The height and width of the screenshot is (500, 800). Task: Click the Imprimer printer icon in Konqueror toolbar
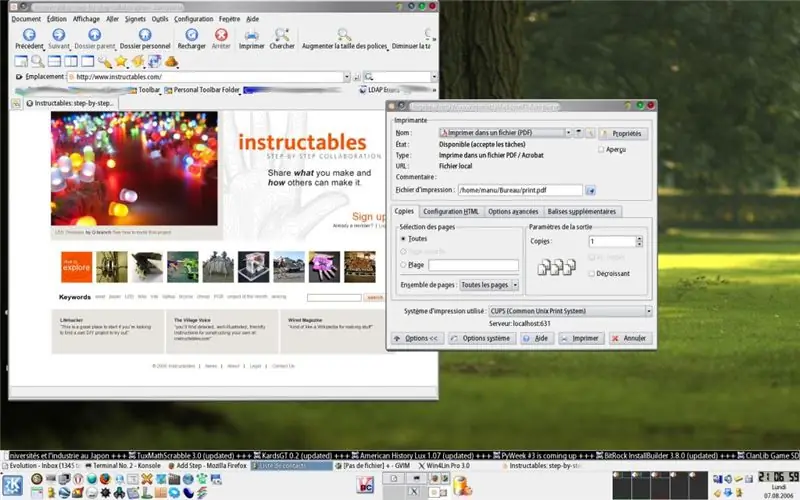pos(252,35)
